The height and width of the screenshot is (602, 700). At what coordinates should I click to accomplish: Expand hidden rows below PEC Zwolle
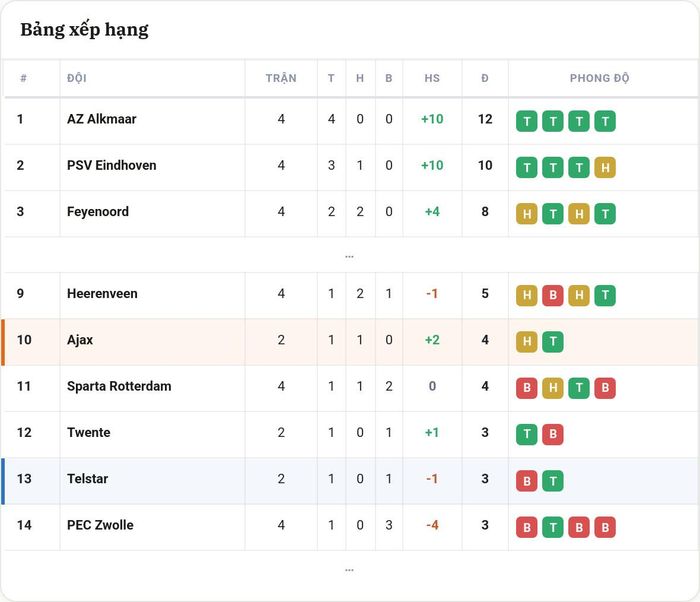coord(349,570)
